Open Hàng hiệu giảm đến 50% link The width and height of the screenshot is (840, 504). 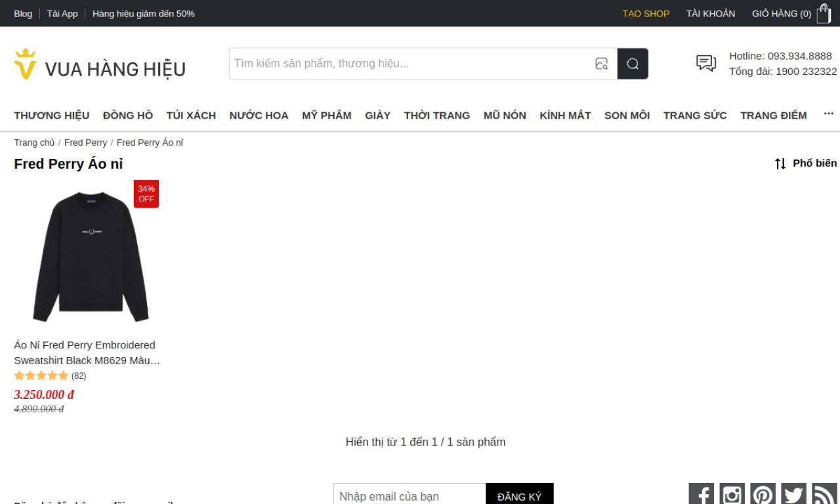click(x=144, y=14)
